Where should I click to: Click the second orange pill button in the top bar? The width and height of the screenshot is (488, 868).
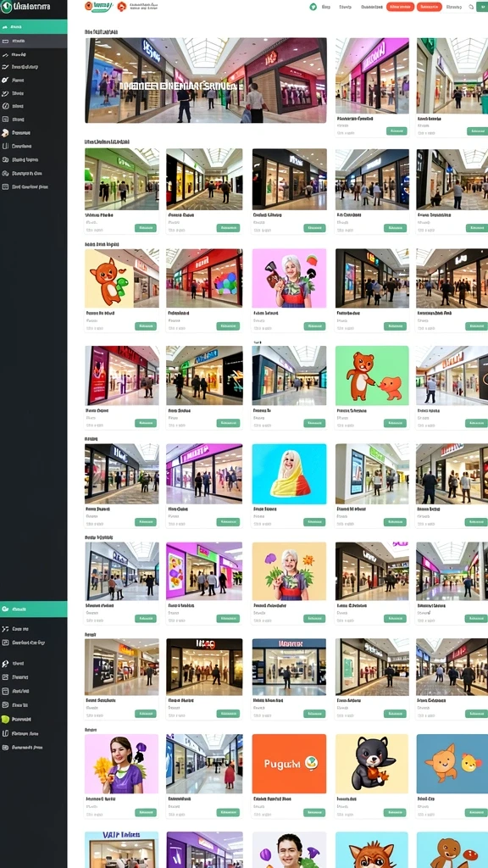coord(430,7)
